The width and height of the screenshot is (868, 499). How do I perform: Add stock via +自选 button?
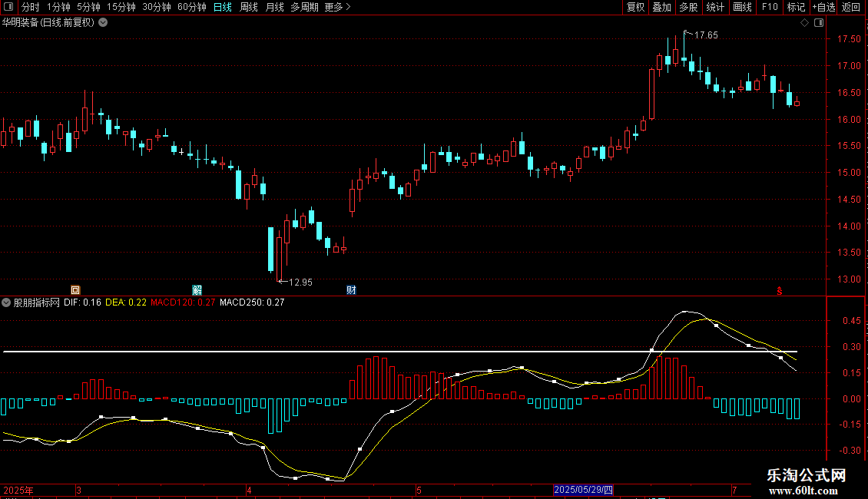click(823, 7)
